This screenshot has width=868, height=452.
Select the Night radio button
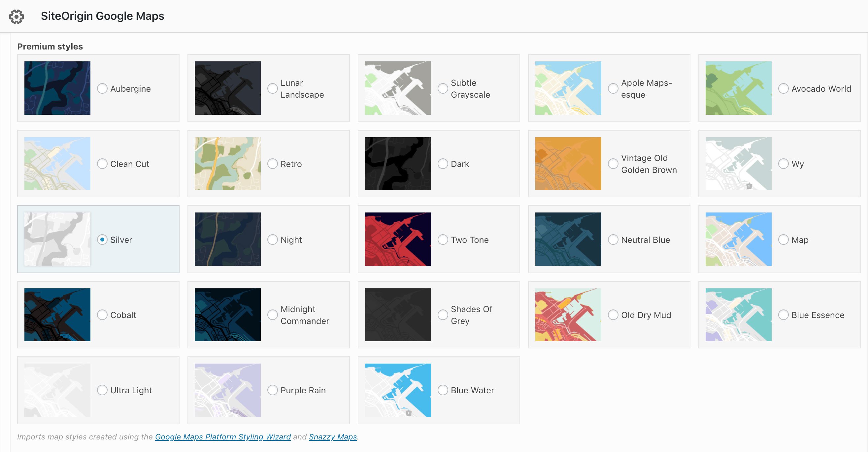click(x=272, y=239)
